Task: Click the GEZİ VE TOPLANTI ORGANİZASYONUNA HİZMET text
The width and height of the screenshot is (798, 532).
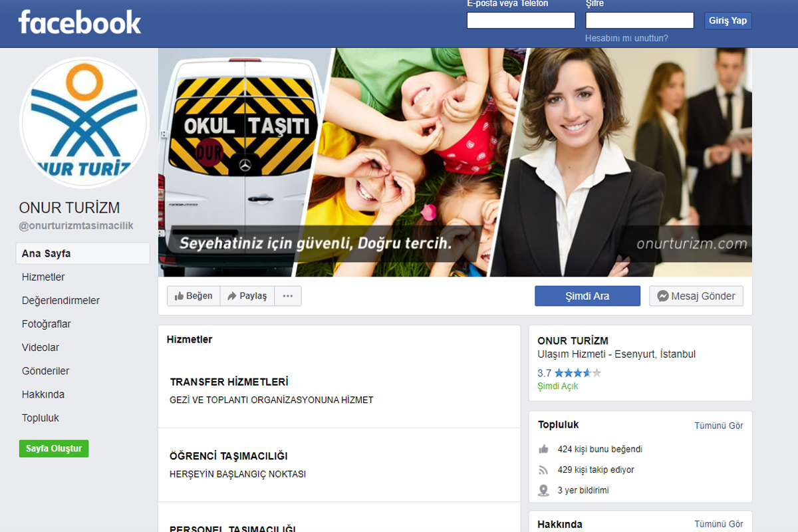Action: pos(272,400)
